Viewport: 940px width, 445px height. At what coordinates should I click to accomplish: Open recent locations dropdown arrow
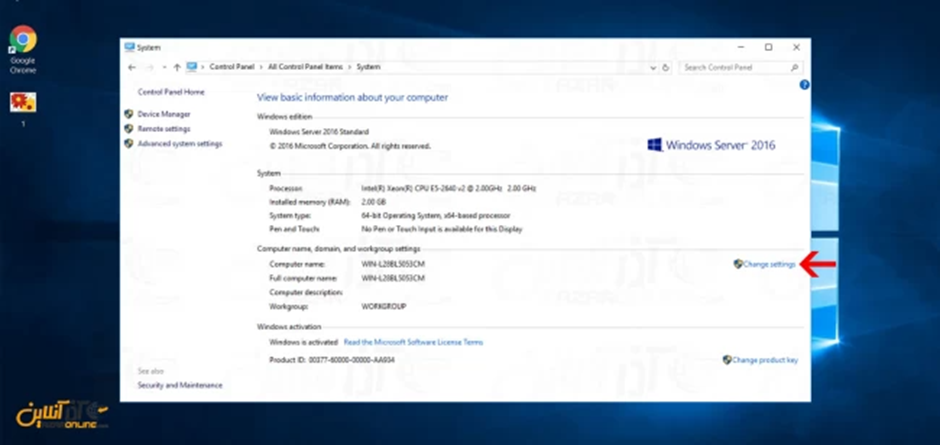point(164,68)
